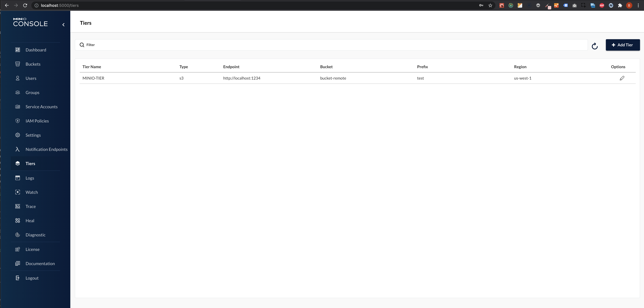Navigate to Service Accounts
Image resolution: width=644 pixels, height=308 pixels.
point(41,107)
